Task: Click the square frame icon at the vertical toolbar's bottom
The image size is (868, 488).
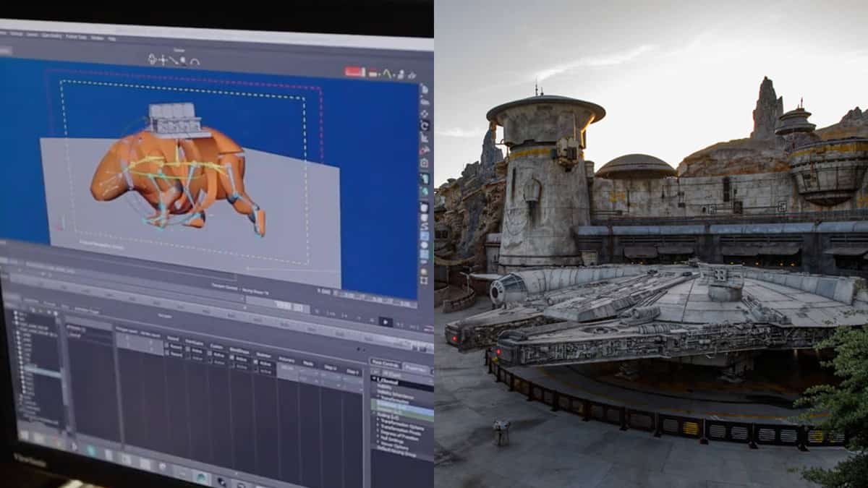Action: (425, 281)
